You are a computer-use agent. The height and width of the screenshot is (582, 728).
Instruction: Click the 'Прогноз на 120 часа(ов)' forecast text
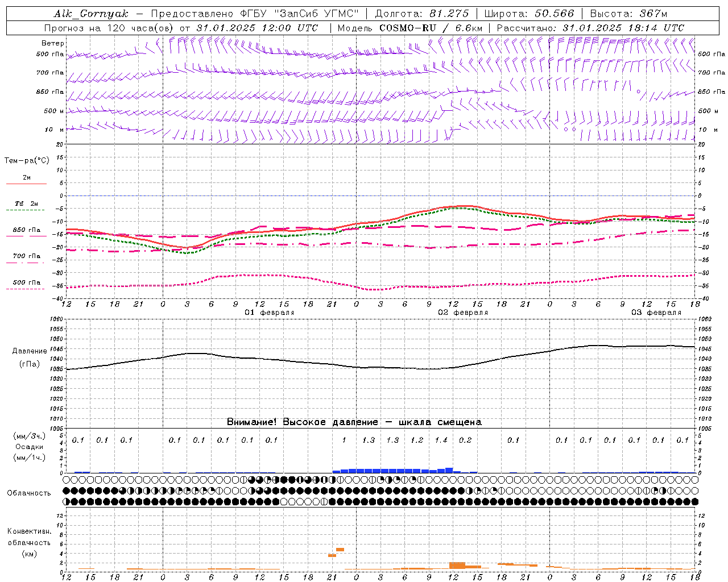(109, 28)
